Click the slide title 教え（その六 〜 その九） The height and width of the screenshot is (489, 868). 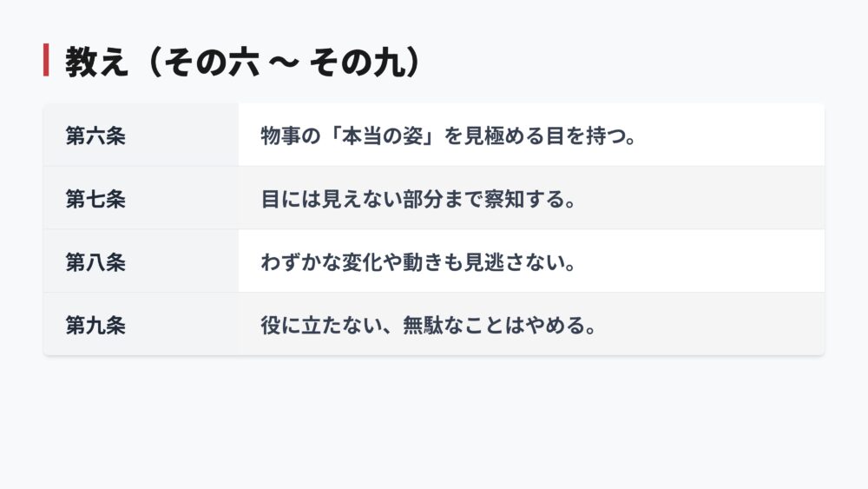click(x=242, y=63)
